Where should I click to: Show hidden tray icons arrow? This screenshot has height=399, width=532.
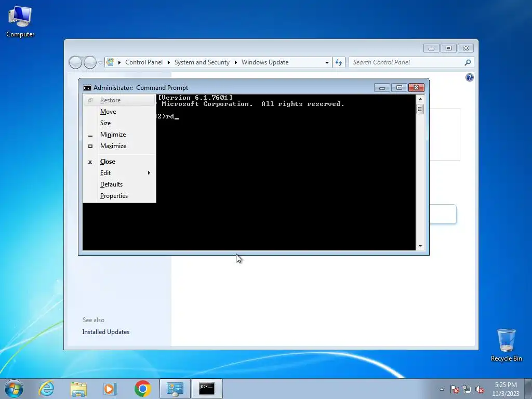(442, 389)
